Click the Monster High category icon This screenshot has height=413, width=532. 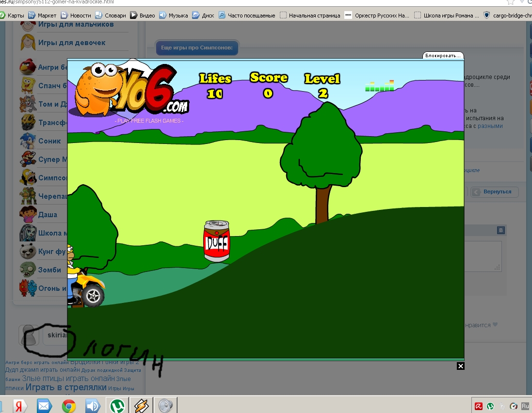point(28,233)
